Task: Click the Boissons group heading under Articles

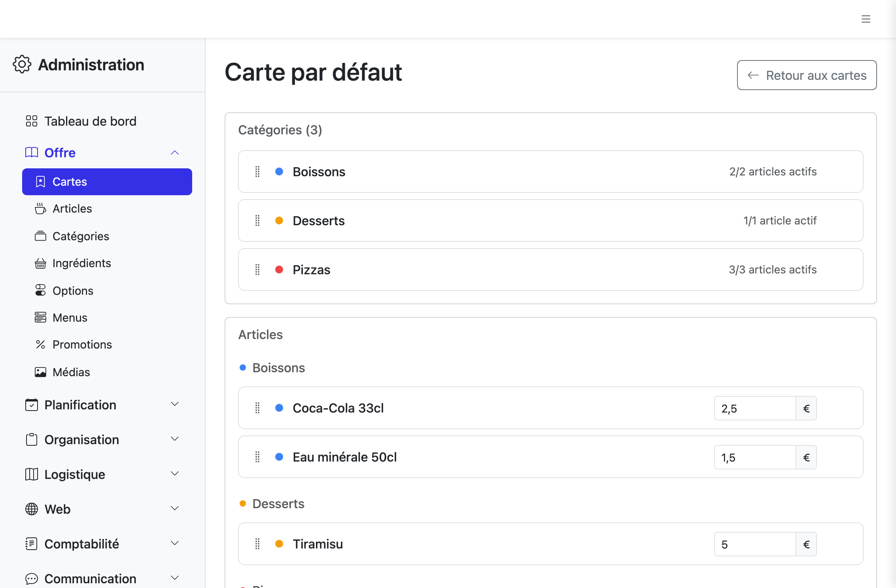Action: click(279, 367)
